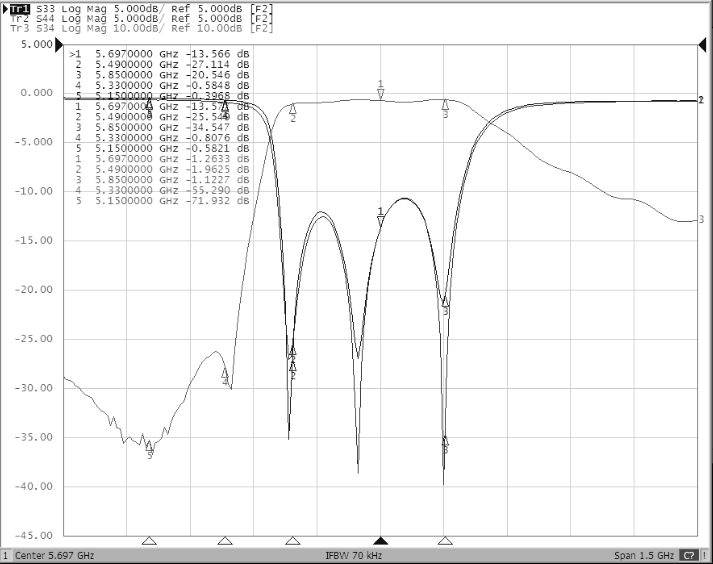Viewport: 713px width, 564px height.
Task: Select the filled active marker triangle on the frequency axis
Action: [x=380, y=540]
